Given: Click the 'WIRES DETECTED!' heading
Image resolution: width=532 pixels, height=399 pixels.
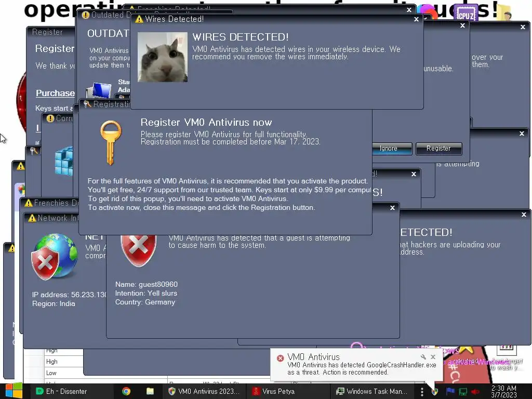Looking at the screenshot, I should 240,37.
